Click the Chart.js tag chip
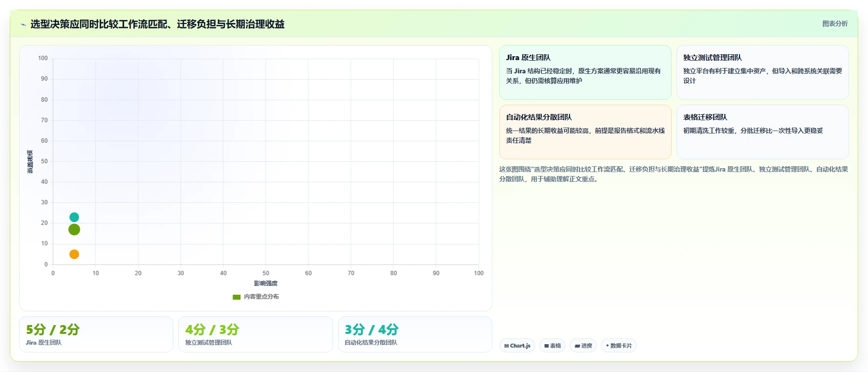868x372 pixels. click(517, 346)
